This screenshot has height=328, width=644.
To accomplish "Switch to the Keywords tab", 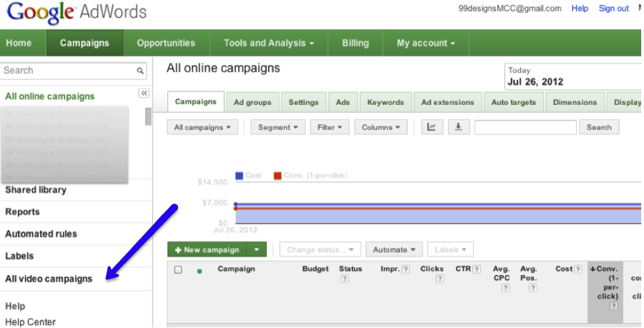I will [385, 102].
